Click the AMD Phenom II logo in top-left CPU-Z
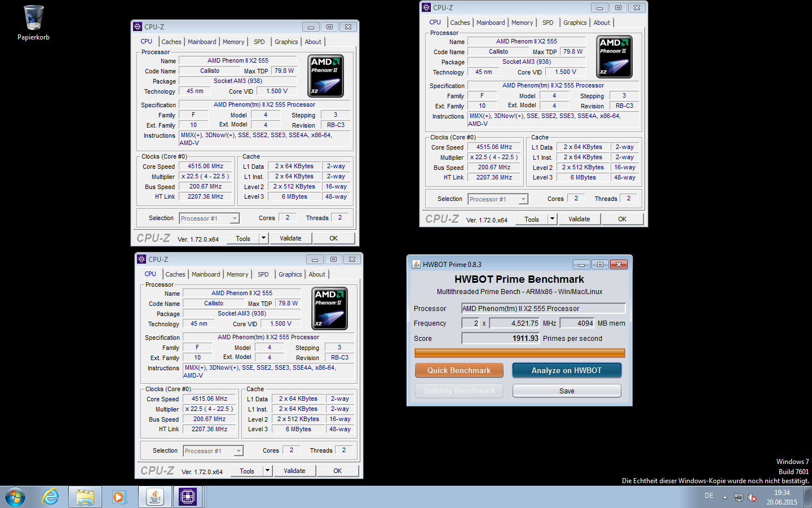 326,76
